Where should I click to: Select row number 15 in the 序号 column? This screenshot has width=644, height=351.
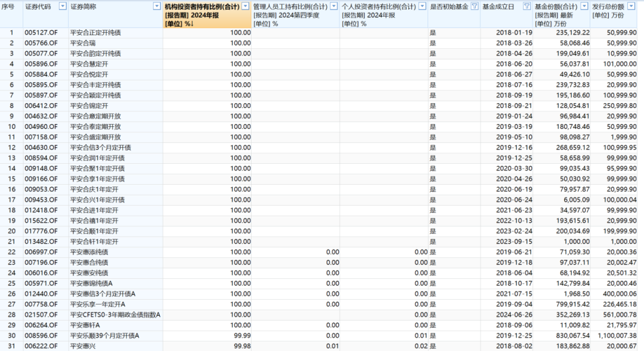[11, 179]
